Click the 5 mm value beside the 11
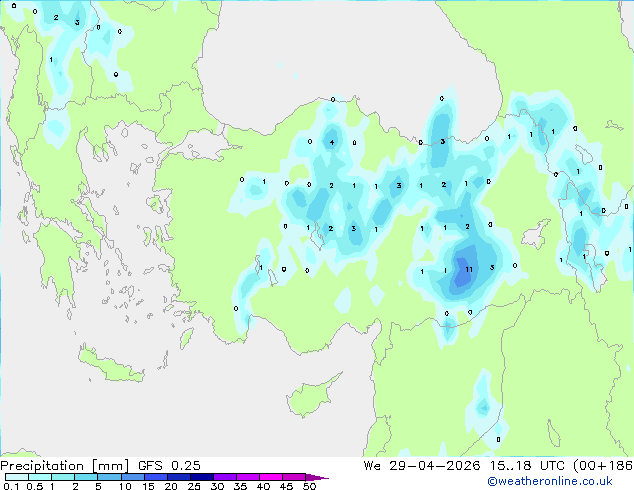 click(x=492, y=267)
